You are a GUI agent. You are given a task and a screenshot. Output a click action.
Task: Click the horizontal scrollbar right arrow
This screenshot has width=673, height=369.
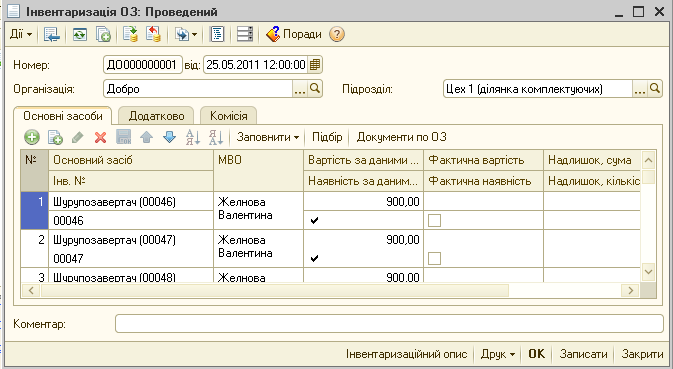point(631,290)
